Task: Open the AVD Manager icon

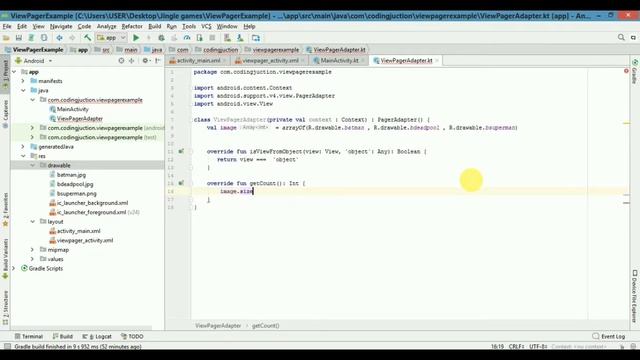Action: pos(227,38)
